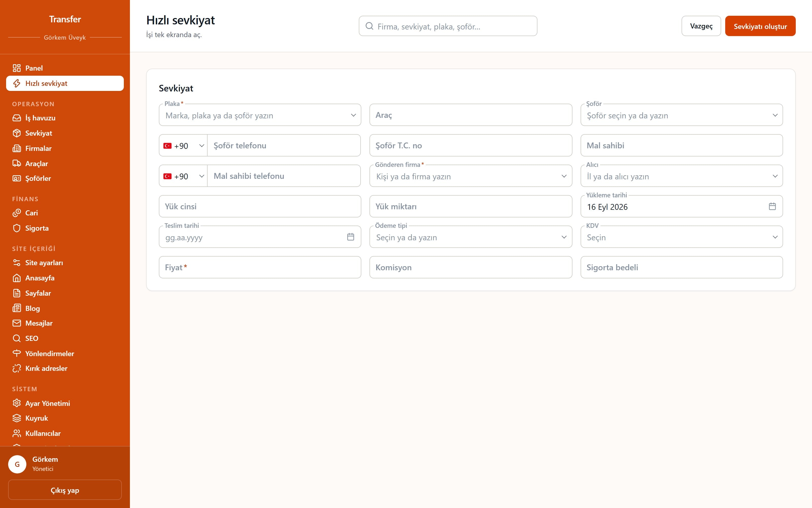Open calendar icon in Teslim tarihi field
Viewport: 812px width, 508px height.
click(351, 237)
